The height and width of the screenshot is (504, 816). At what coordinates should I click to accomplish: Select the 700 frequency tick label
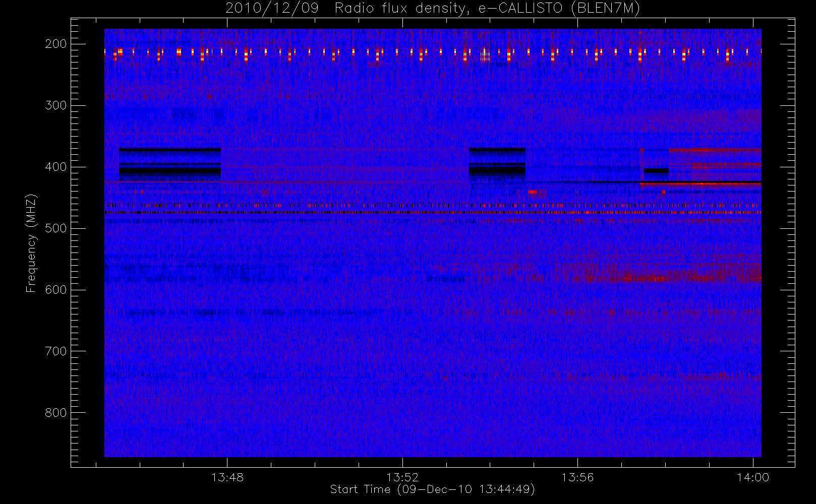point(56,351)
